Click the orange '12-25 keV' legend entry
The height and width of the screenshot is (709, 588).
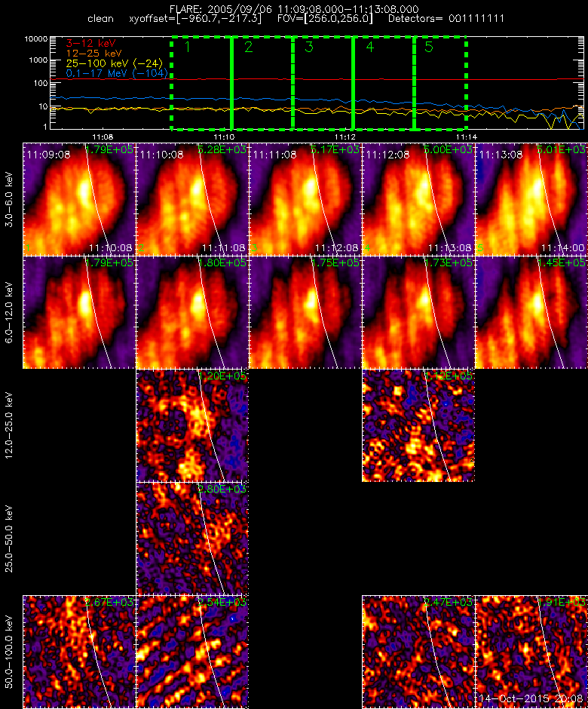tap(93, 54)
